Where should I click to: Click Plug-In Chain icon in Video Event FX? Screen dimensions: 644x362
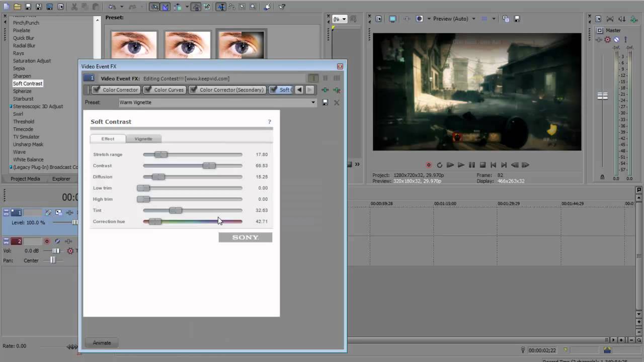coord(325,90)
